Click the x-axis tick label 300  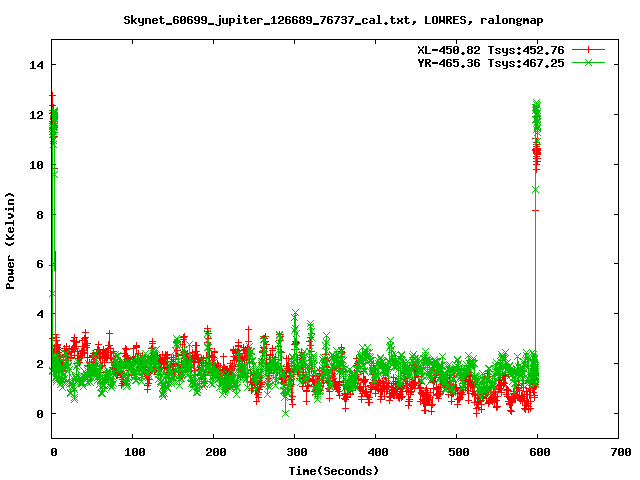(x=297, y=452)
